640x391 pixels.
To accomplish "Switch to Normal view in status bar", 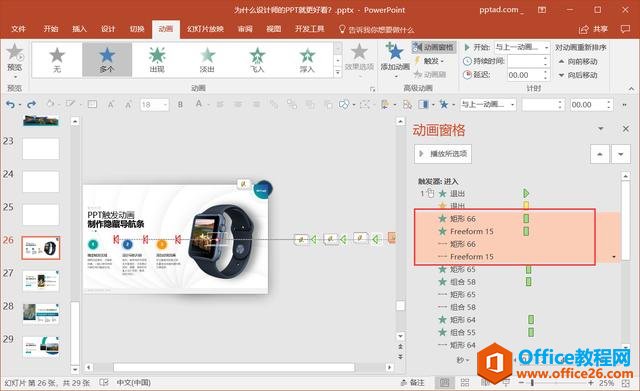I will click(444, 383).
